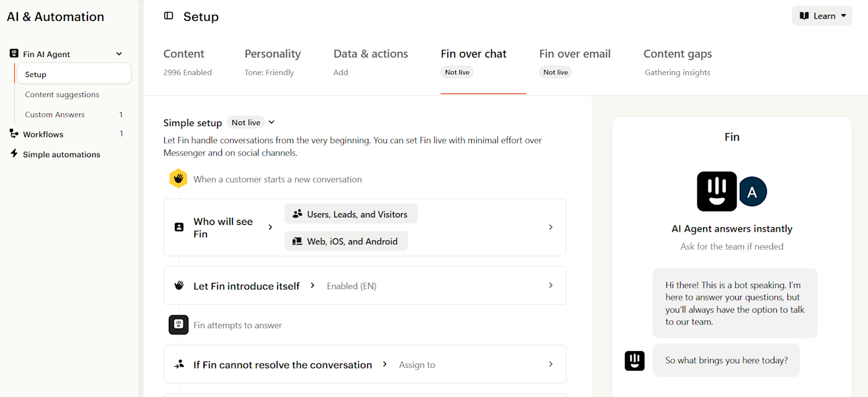Click the Not live badge under Fin over chat
The image size is (868, 397).
[457, 72]
